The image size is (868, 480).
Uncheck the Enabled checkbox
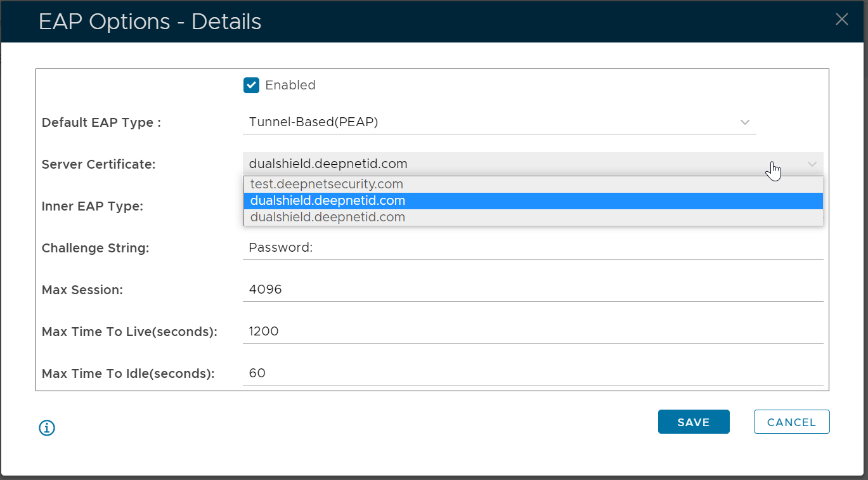[x=251, y=85]
